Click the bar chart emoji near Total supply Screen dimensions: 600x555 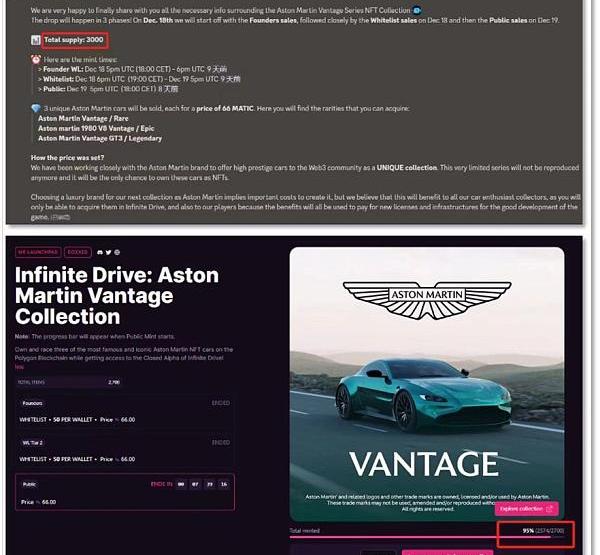click(36, 40)
